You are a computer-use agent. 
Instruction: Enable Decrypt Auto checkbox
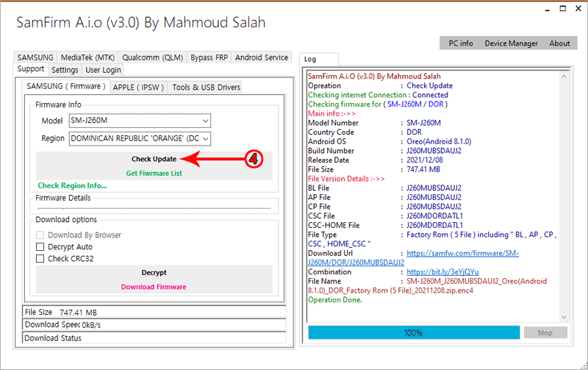(x=40, y=247)
